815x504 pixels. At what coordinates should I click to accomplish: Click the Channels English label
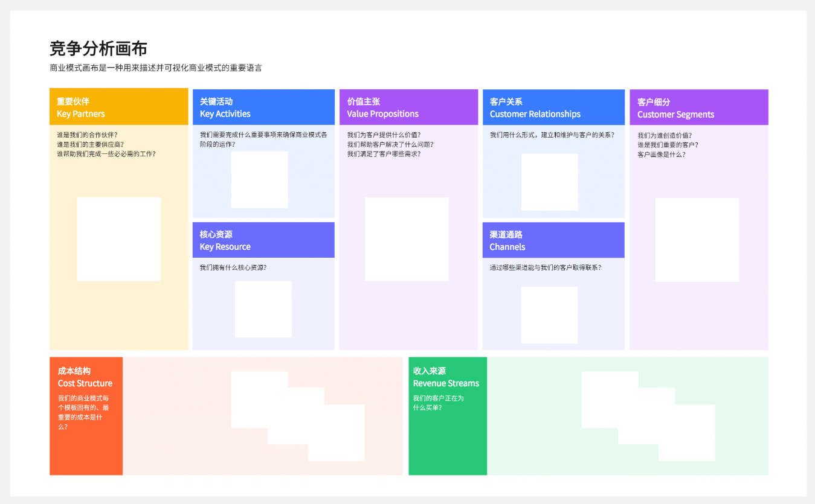pyautogui.click(x=507, y=247)
